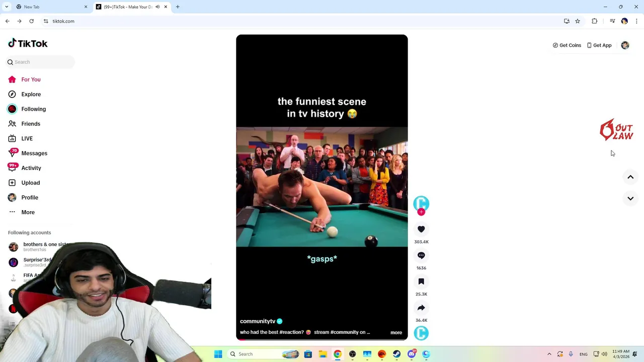The image size is (644, 362).
Task: Open Messages in the sidebar
Action: click(x=28, y=153)
